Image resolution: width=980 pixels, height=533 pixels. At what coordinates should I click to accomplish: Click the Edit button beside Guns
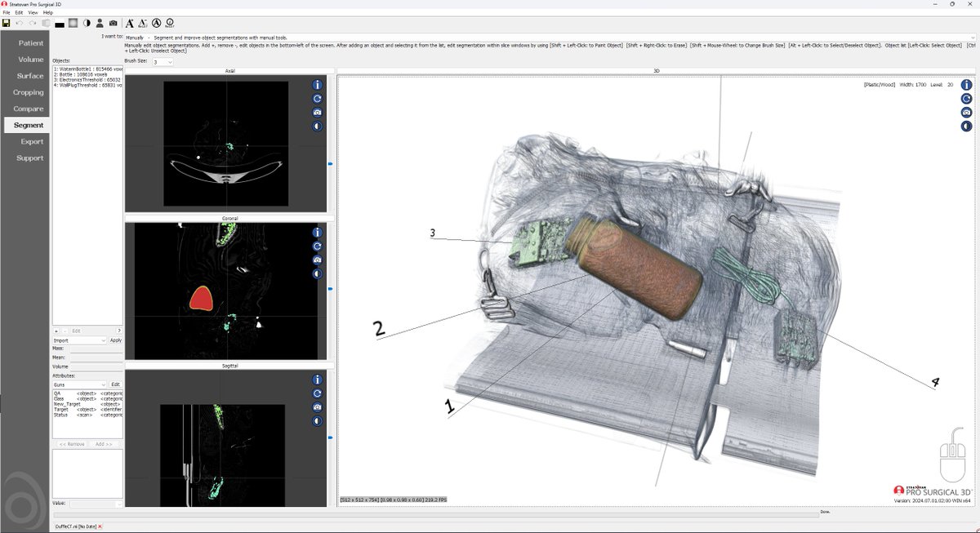tap(116, 384)
